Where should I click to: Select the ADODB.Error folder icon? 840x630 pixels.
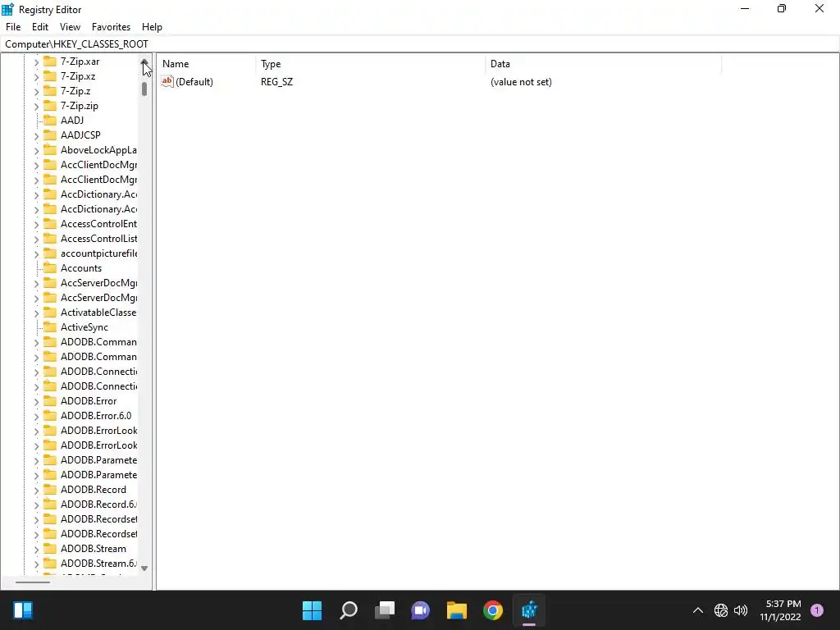tap(50, 400)
